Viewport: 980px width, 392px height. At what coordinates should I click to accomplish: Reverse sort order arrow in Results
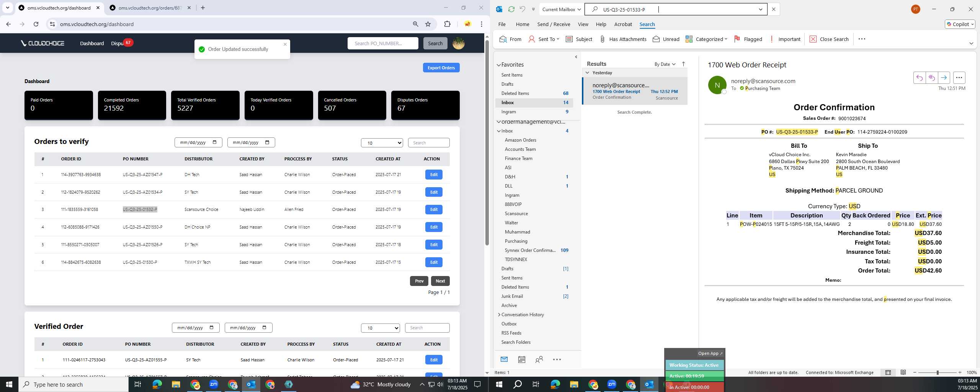[x=683, y=64]
